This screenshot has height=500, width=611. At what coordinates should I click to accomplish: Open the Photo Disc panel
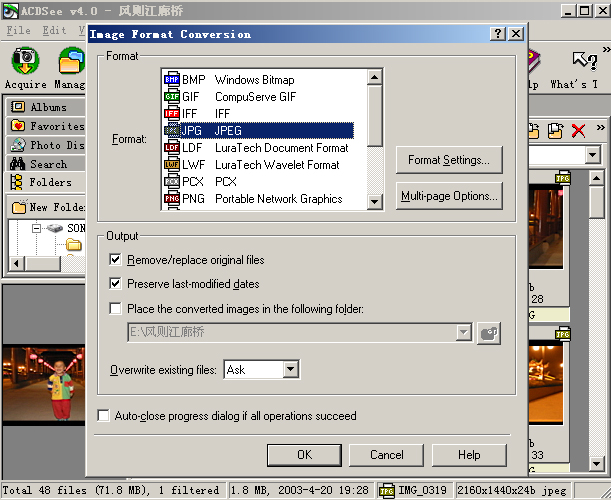pyautogui.click(x=46, y=145)
